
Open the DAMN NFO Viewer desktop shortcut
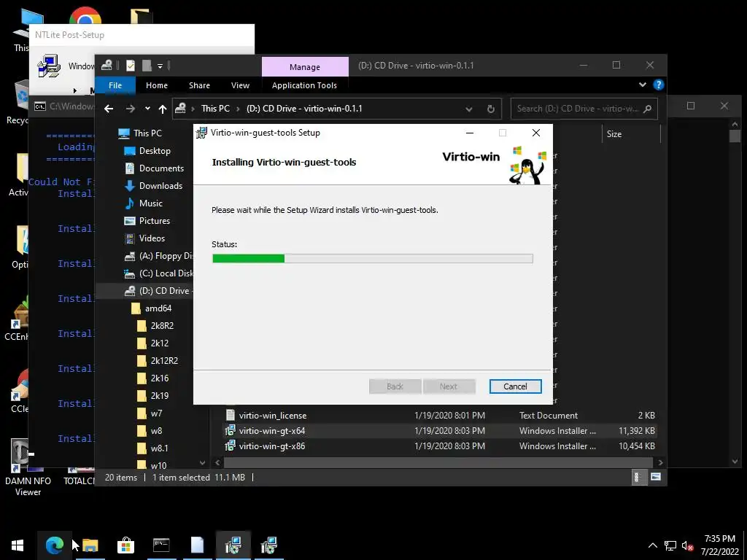coord(28,468)
